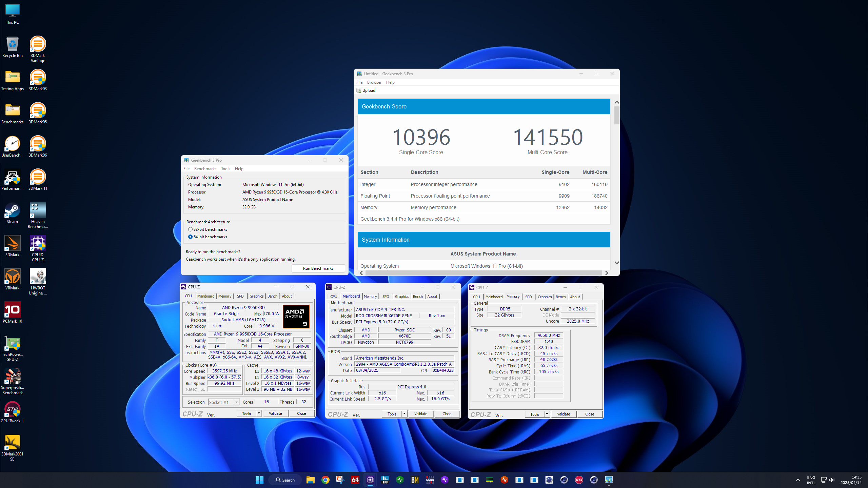
Task: Switch to SPD tab in CPU-Z CPU window
Action: pos(240,296)
